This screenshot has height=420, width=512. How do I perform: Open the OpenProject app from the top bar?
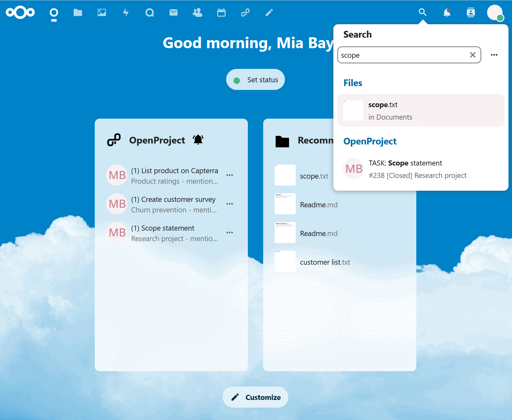(x=245, y=12)
